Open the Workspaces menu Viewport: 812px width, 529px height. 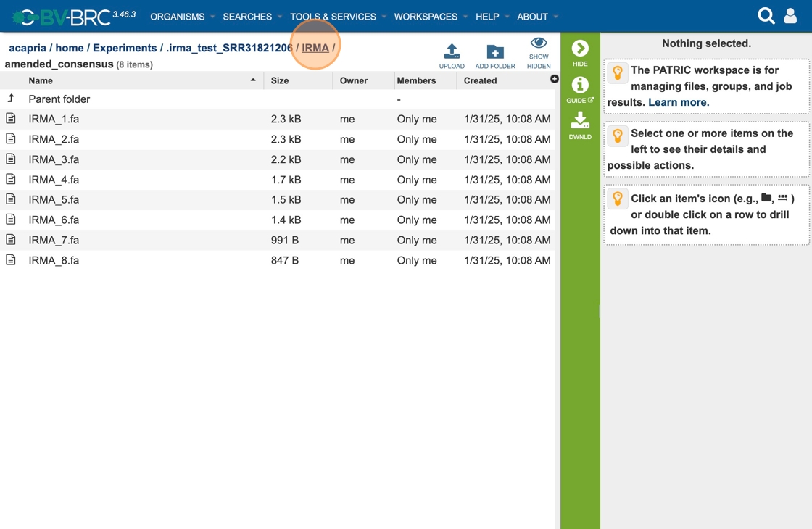point(426,17)
